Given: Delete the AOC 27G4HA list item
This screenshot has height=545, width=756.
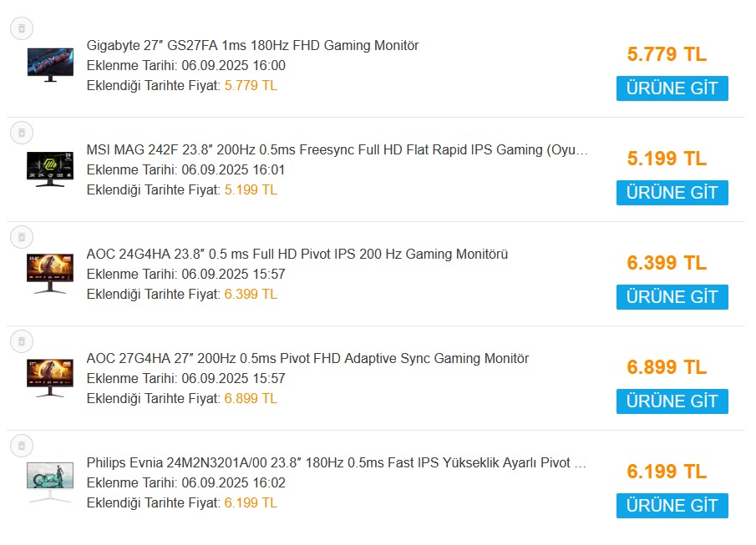Looking at the screenshot, I should point(22,341).
